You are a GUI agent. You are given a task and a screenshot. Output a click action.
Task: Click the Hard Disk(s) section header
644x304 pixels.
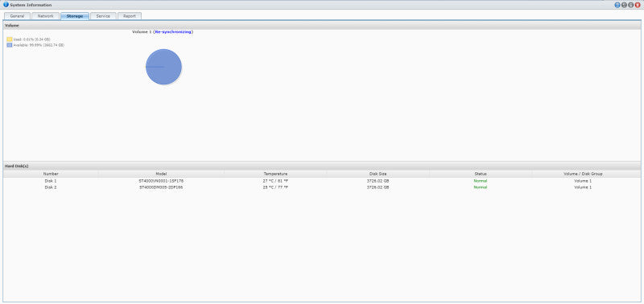pos(322,166)
